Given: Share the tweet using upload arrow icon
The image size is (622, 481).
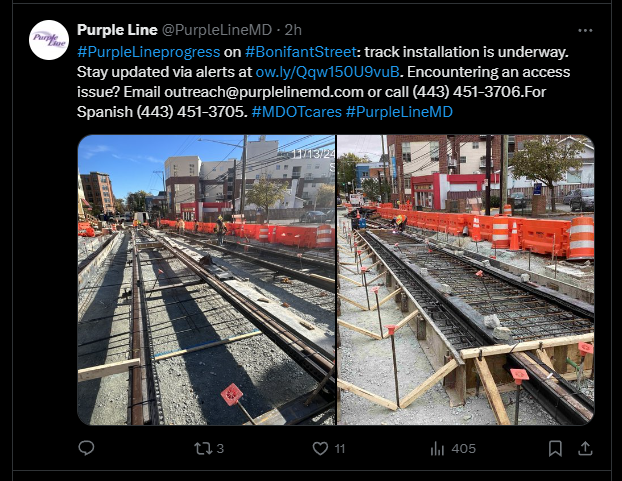Looking at the screenshot, I should (585, 448).
